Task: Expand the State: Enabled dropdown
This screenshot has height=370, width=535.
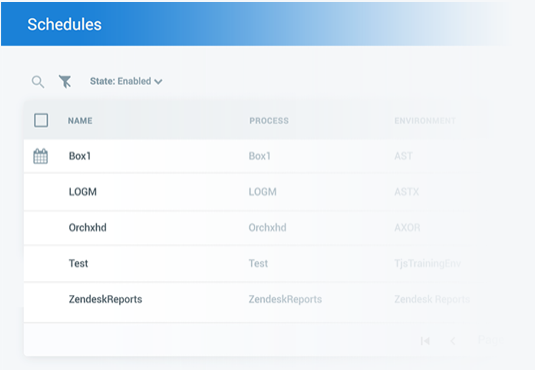Action: pos(126,81)
